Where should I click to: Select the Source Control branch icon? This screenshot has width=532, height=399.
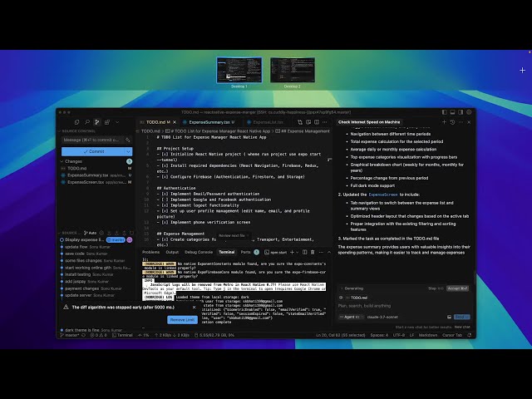click(x=97, y=122)
